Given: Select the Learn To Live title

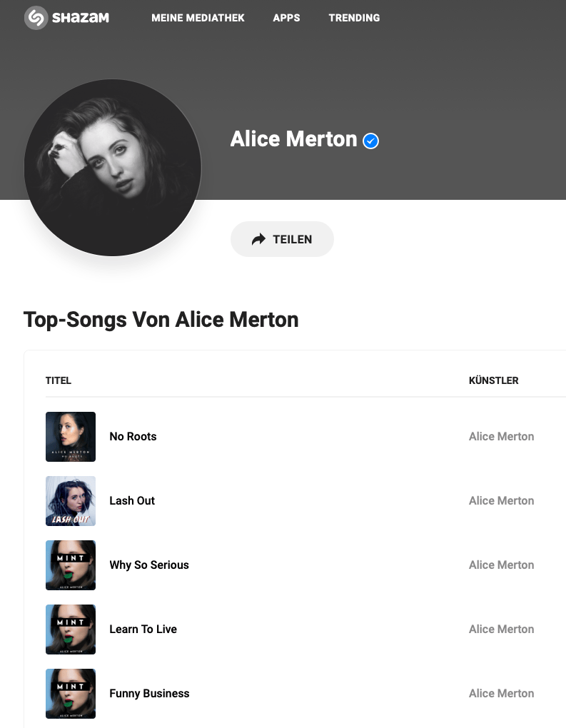Looking at the screenshot, I should tap(143, 630).
